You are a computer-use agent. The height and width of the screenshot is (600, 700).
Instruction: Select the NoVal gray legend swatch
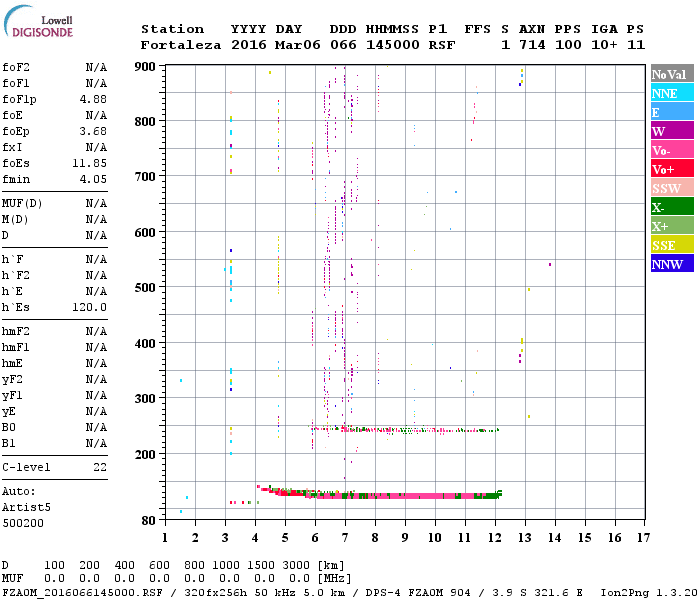click(672, 74)
